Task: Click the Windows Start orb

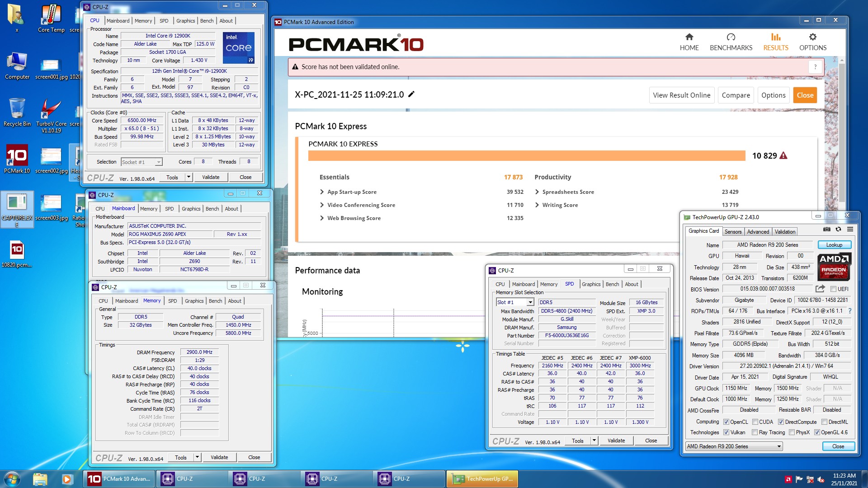Action: [x=12, y=479]
